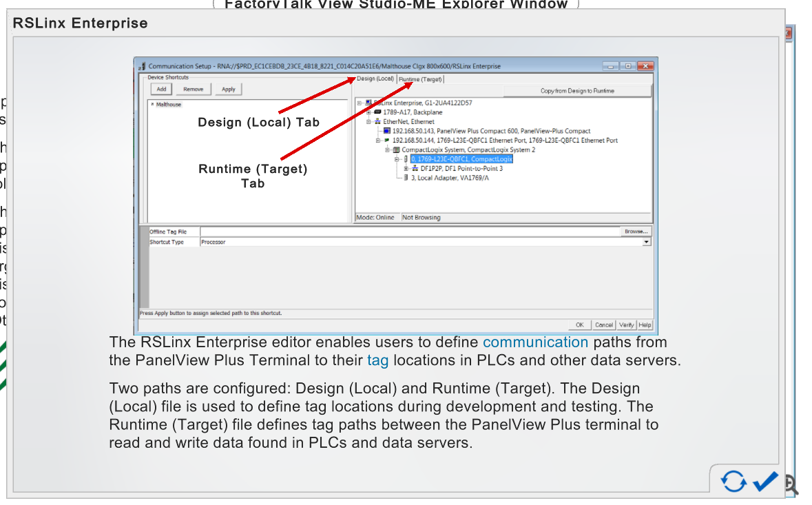Viewport: 812px width, 505px height.
Task: Open the 'tag' hyperlink in description
Action: tap(378, 360)
